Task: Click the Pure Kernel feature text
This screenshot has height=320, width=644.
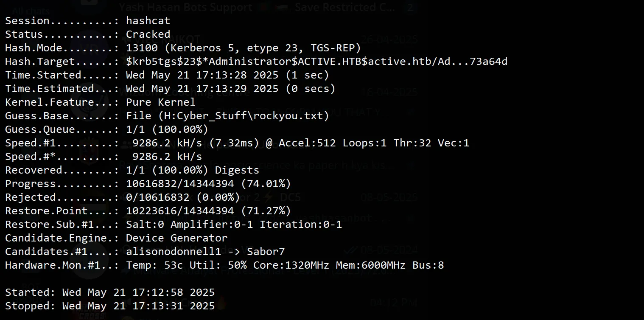Action: (160, 102)
